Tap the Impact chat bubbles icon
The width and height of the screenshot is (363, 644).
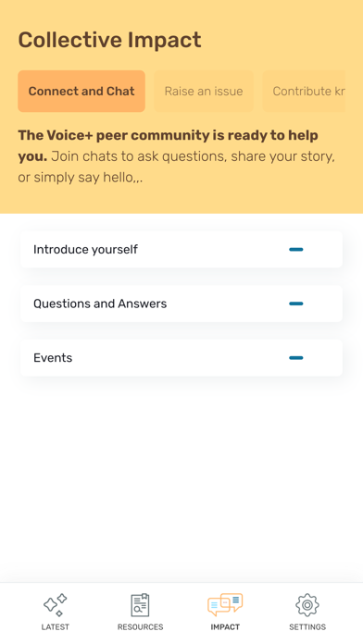pos(225,604)
